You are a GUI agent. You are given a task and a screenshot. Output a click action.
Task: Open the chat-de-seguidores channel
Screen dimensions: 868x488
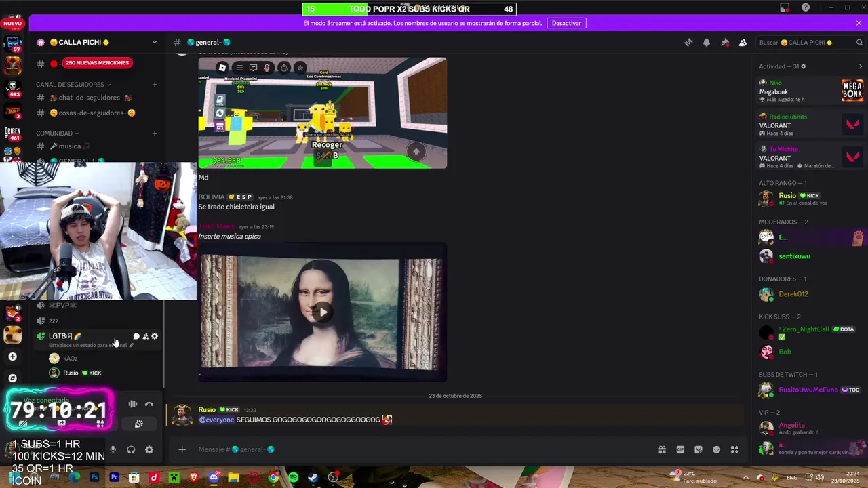tap(96, 98)
